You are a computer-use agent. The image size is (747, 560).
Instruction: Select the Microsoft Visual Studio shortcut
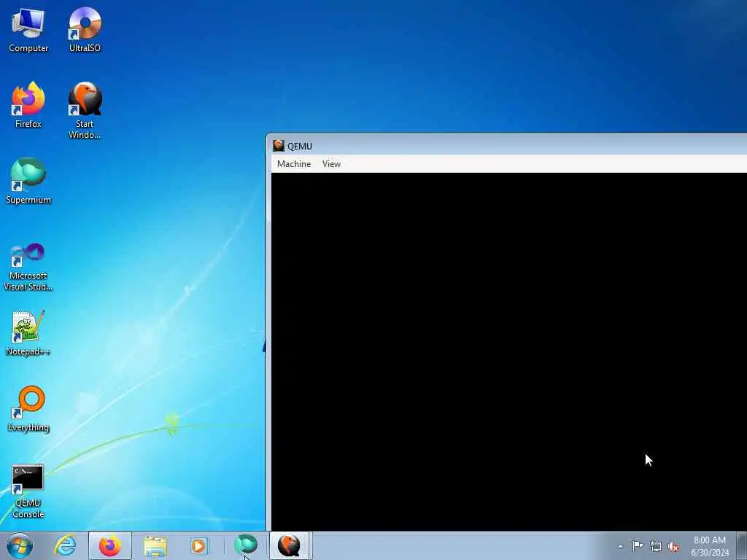[x=28, y=267]
